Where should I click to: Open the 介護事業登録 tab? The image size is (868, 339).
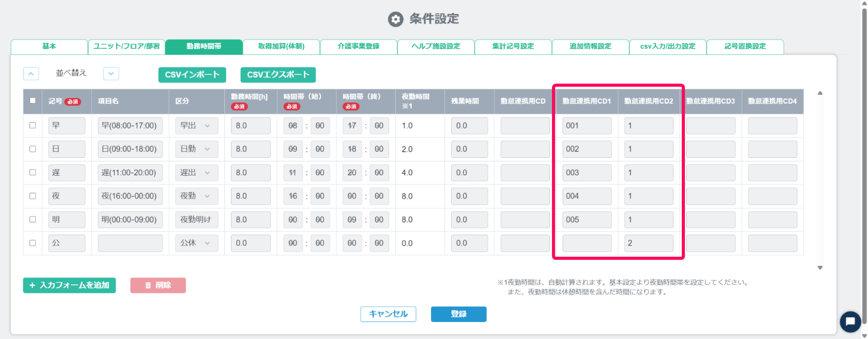[x=359, y=47]
